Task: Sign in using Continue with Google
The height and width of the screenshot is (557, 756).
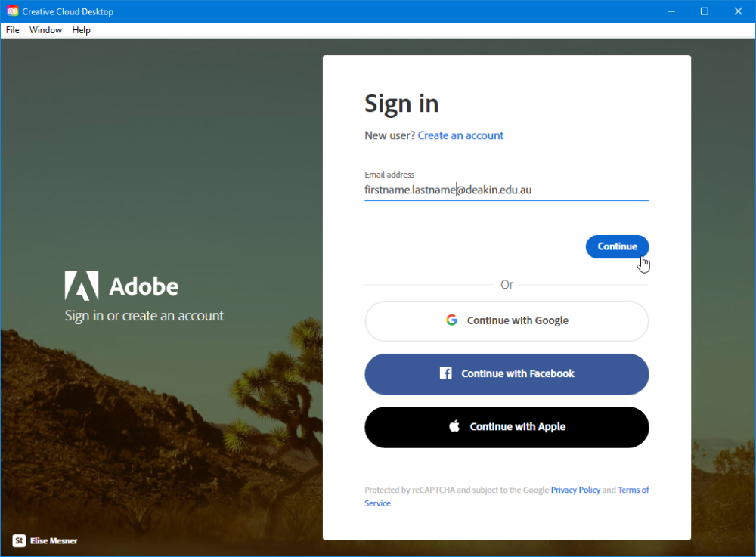Action: click(507, 321)
